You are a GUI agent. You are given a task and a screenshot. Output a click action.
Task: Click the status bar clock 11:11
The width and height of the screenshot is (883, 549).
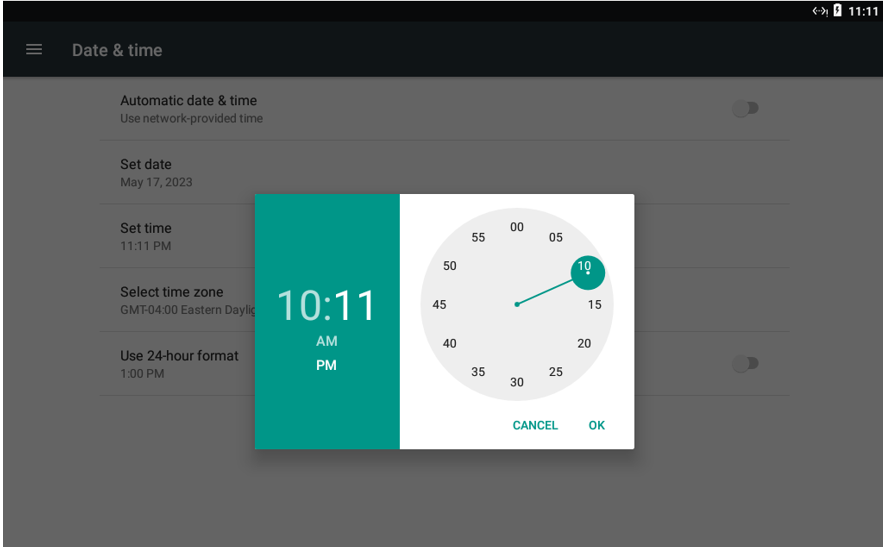(863, 11)
